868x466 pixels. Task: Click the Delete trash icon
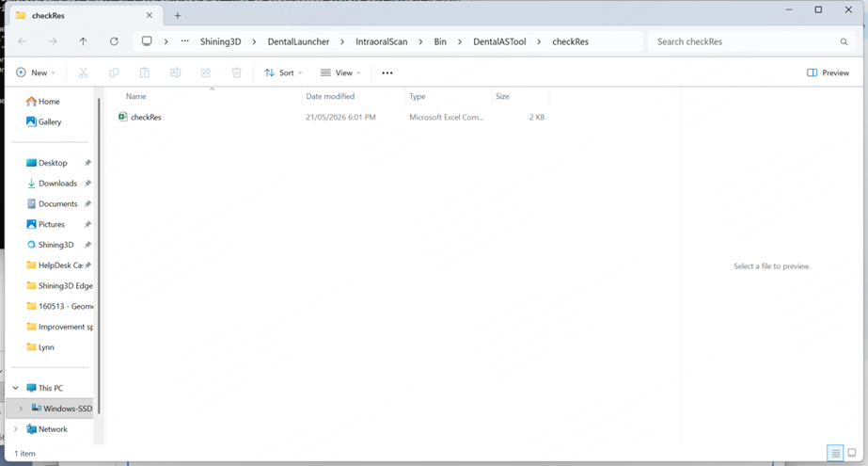coord(236,72)
